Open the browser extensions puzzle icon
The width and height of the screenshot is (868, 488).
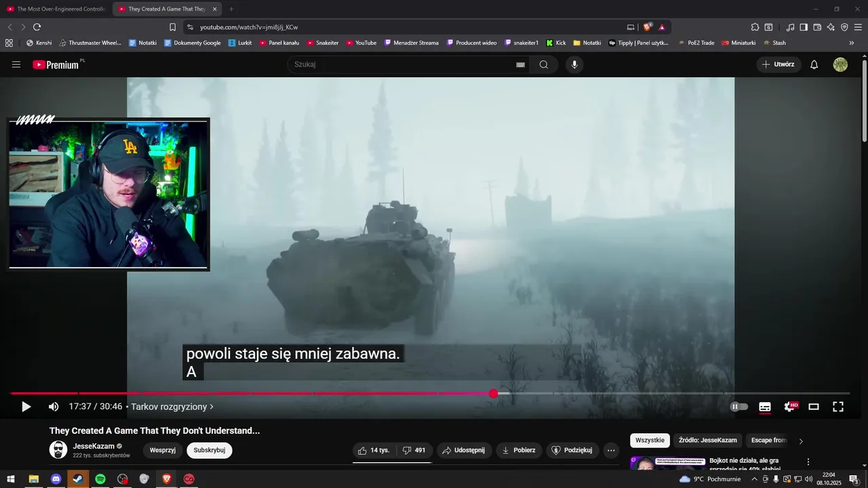click(755, 27)
